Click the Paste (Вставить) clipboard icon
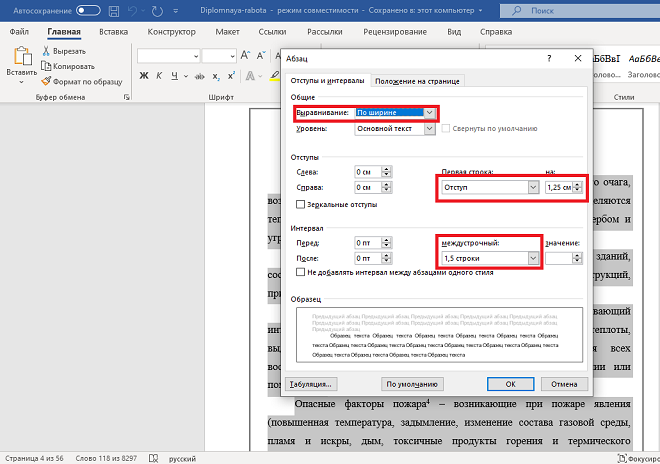This screenshot has height=464, width=660. 21,56
